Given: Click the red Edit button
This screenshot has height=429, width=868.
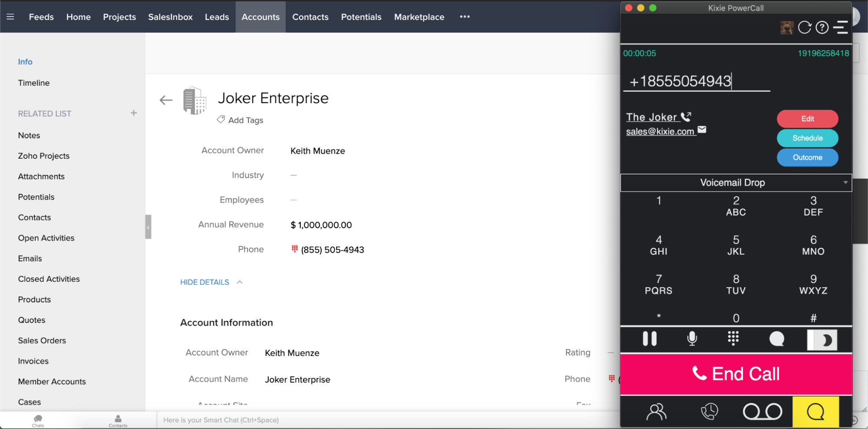Looking at the screenshot, I should (807, 119).
